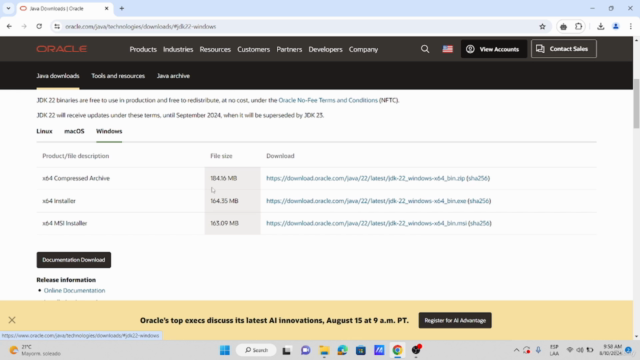Click View Accounts button

point(493,49)
